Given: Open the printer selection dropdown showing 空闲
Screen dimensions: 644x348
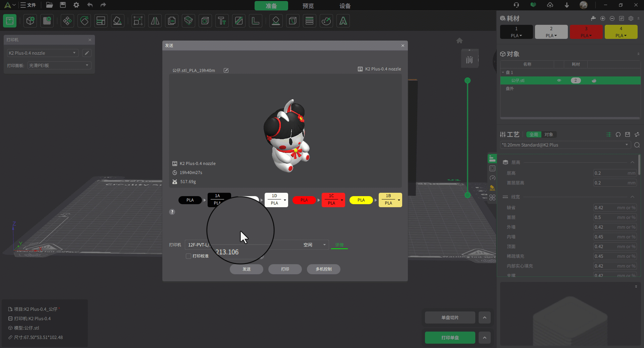Looking at the screenshot, I should 257,245.
